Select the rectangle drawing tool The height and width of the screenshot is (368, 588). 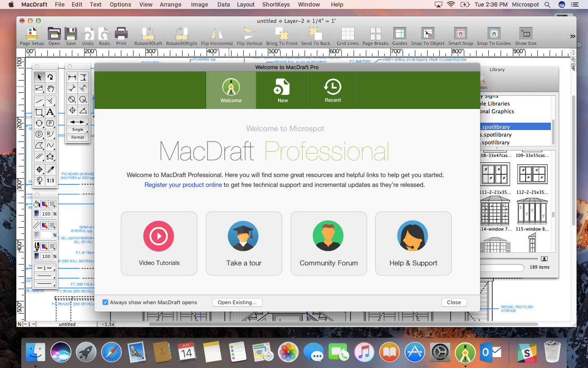coord(39,112)
